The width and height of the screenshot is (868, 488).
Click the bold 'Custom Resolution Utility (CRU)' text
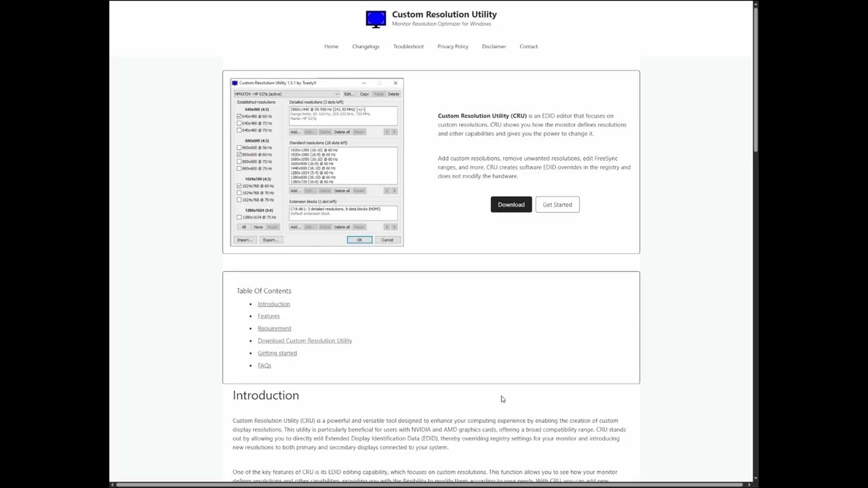click(482, 116)
